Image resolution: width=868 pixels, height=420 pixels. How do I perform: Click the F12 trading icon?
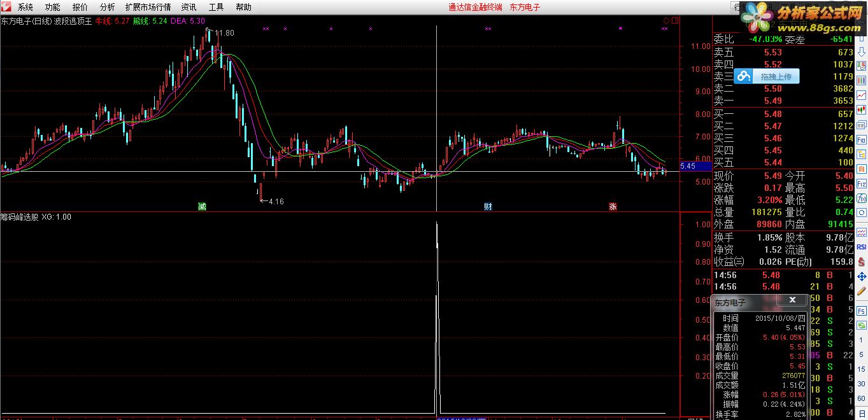tap(861, 184)
